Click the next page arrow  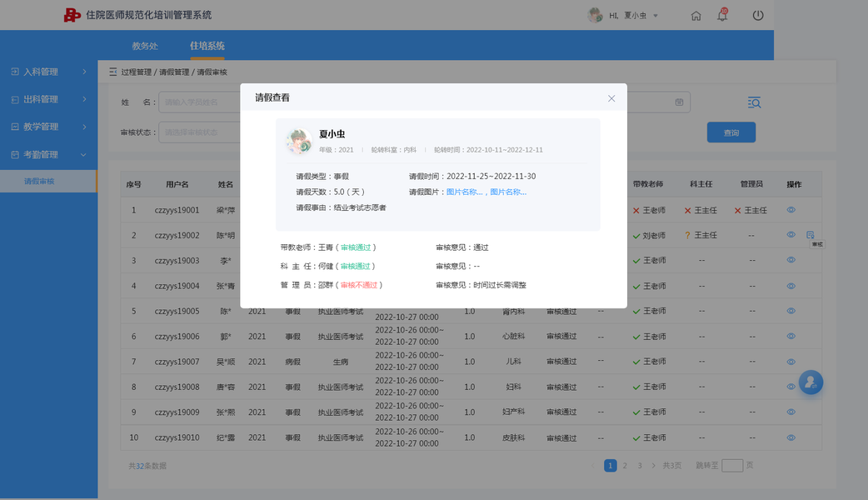(x=654, y=466)
